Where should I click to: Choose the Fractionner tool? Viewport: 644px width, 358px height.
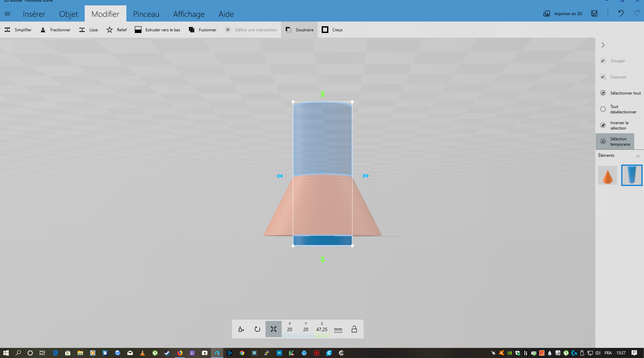[x=55, y=30]
